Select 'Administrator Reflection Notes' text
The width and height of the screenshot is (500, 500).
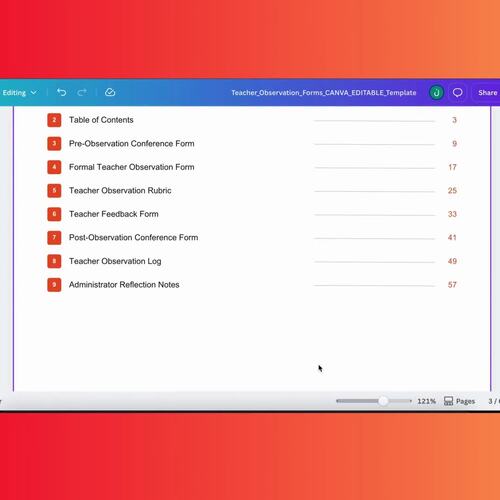124,285
